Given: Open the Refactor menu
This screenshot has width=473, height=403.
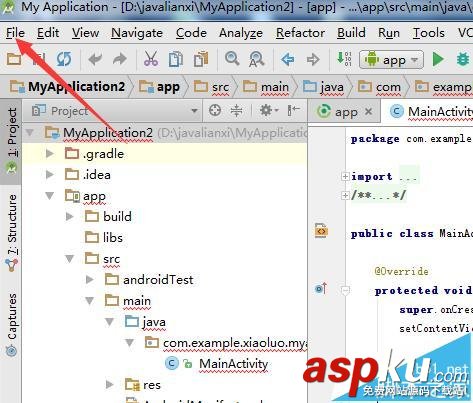Looking at the screenshot, I should pos(300,33).
